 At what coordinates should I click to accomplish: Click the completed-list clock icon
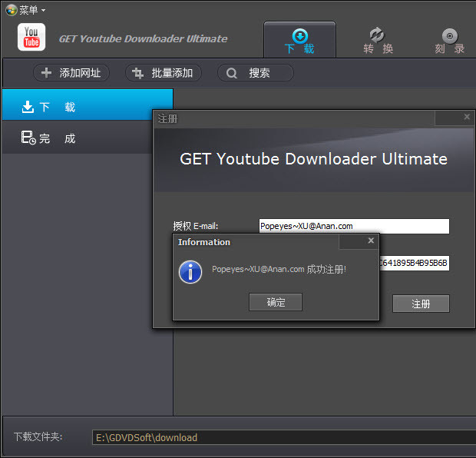[28, 138]
